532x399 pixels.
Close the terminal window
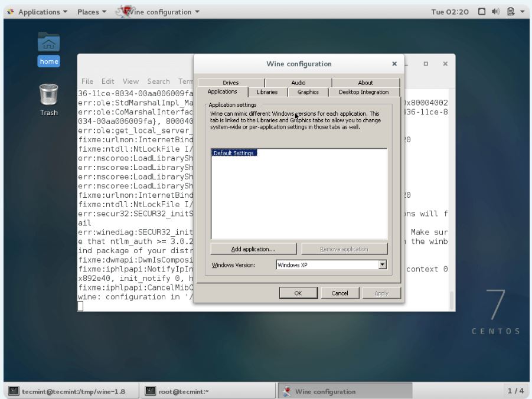[445, 64]
